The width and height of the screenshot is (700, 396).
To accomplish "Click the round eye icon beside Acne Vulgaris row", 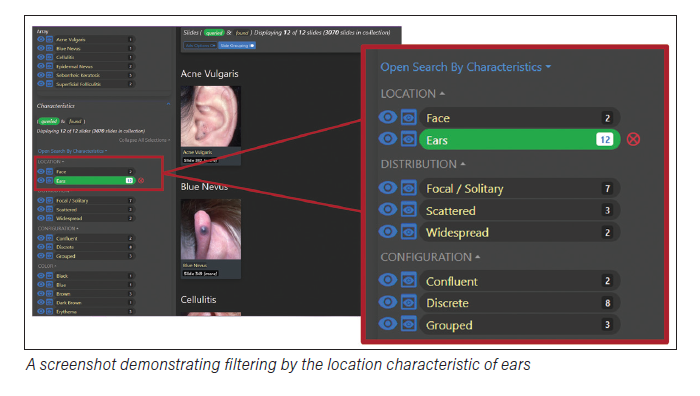I will pyautogui.click(x=41, y=39).
